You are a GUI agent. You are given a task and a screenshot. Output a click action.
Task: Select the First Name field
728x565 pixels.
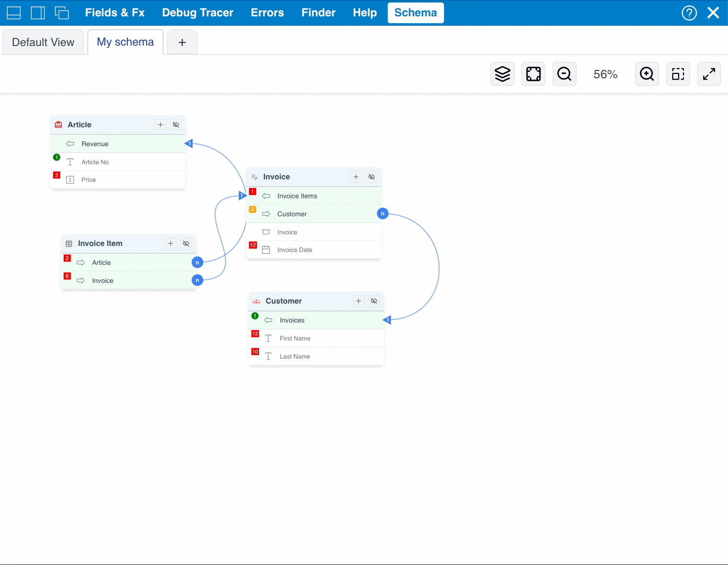316,338
